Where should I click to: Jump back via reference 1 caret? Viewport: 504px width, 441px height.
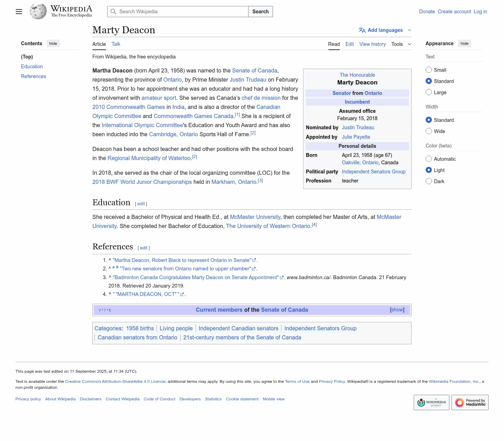[110, 260]
